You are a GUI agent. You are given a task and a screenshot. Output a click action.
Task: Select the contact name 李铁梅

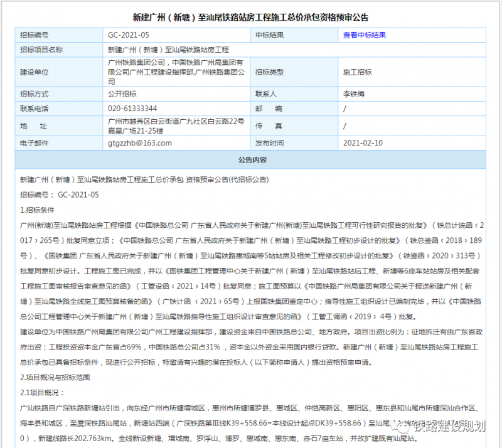tap(354, 94)
